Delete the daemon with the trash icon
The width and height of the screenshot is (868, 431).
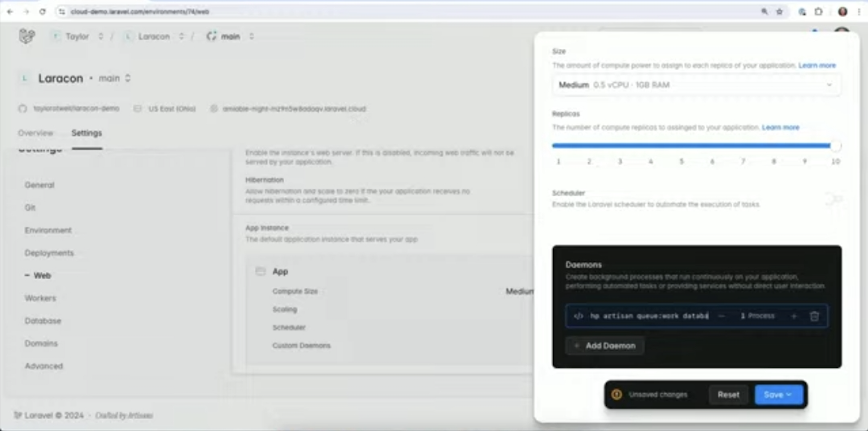[814, 316]
